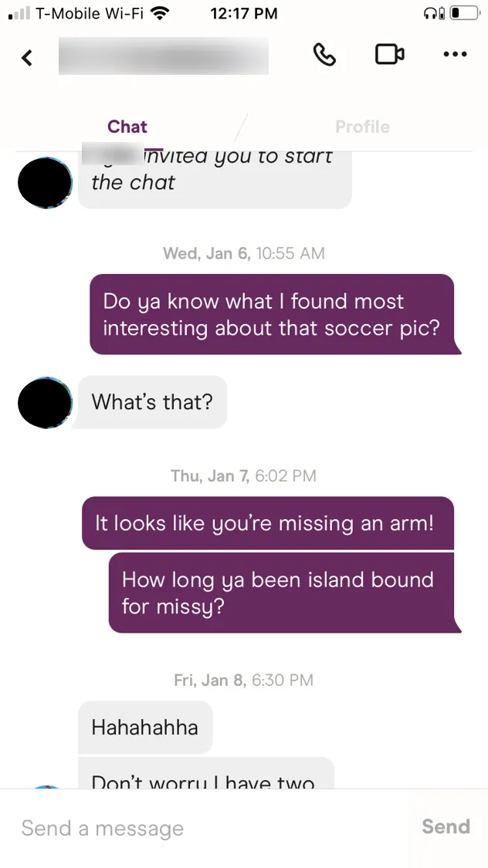
Task: Tap avatar next to What's that?
Action: (45, 403)
